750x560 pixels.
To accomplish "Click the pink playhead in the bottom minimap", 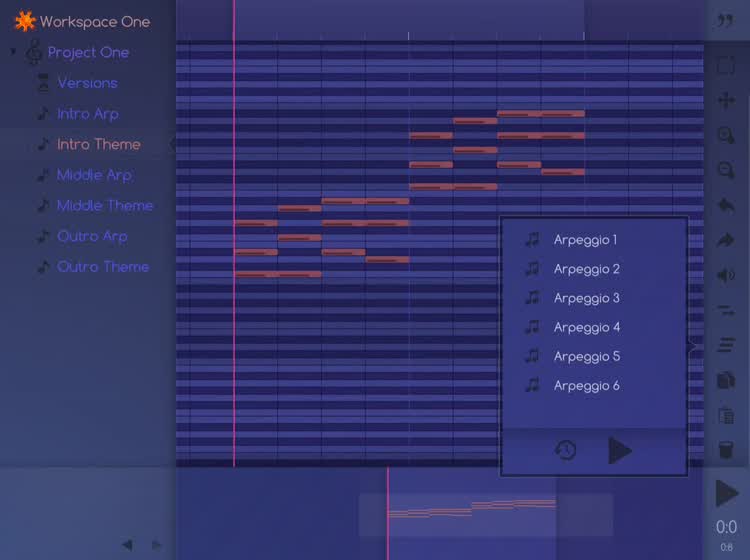I will [388, 514].
